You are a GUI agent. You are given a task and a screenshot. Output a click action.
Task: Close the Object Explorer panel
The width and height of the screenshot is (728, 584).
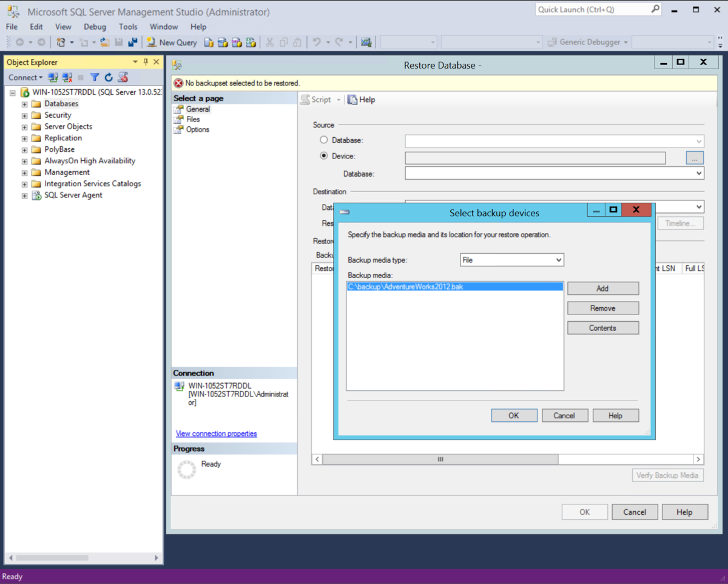[157, 62]
